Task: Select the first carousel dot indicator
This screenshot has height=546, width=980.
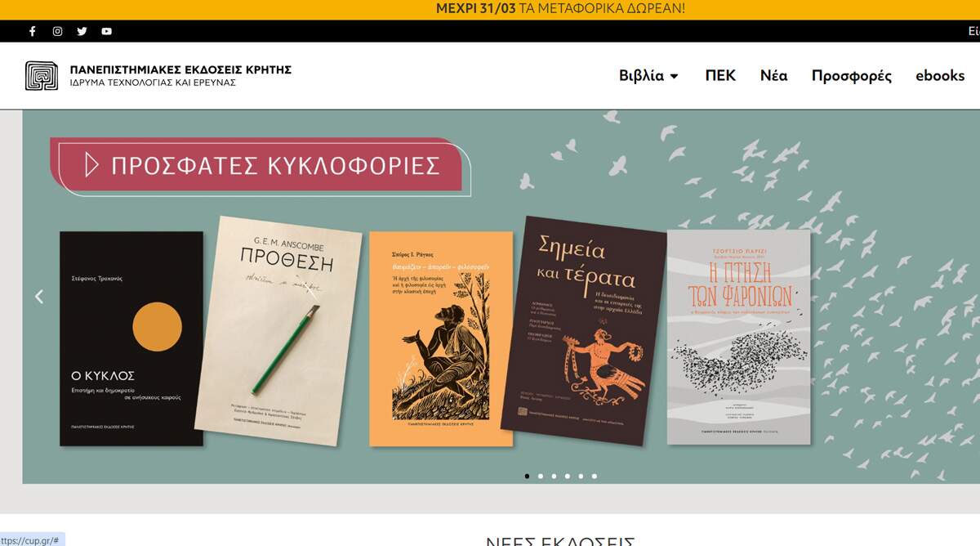Action: pos(527,476)
